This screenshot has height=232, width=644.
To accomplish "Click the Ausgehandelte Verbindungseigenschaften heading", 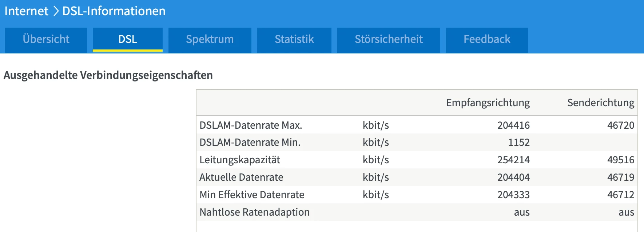I will point(108,75).
